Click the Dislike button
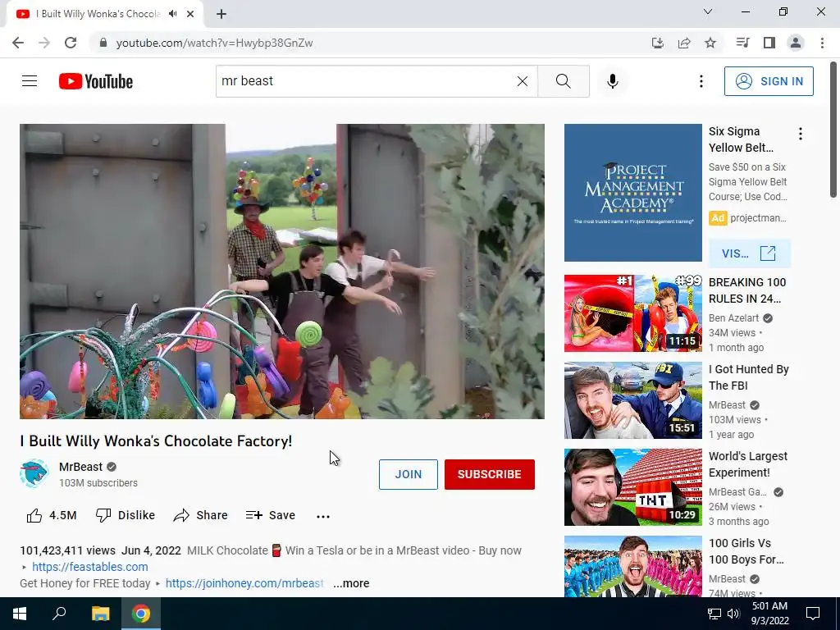 (x=126, y=515)
